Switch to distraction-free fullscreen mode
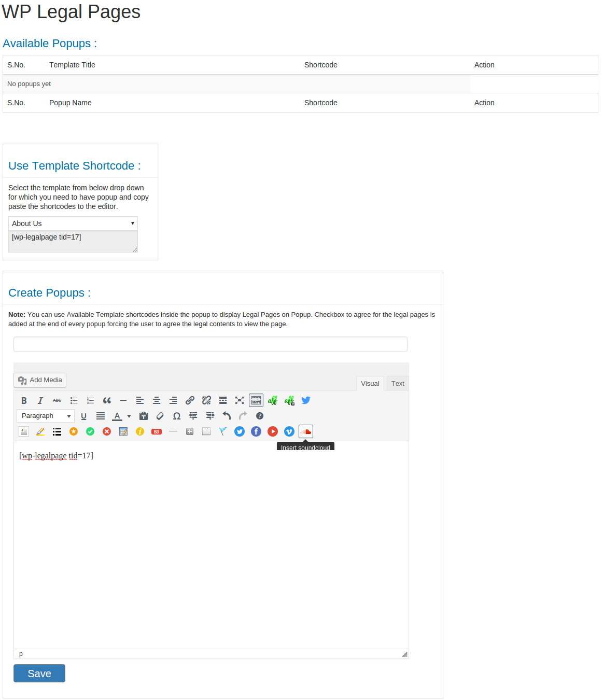 coord(240,400)
